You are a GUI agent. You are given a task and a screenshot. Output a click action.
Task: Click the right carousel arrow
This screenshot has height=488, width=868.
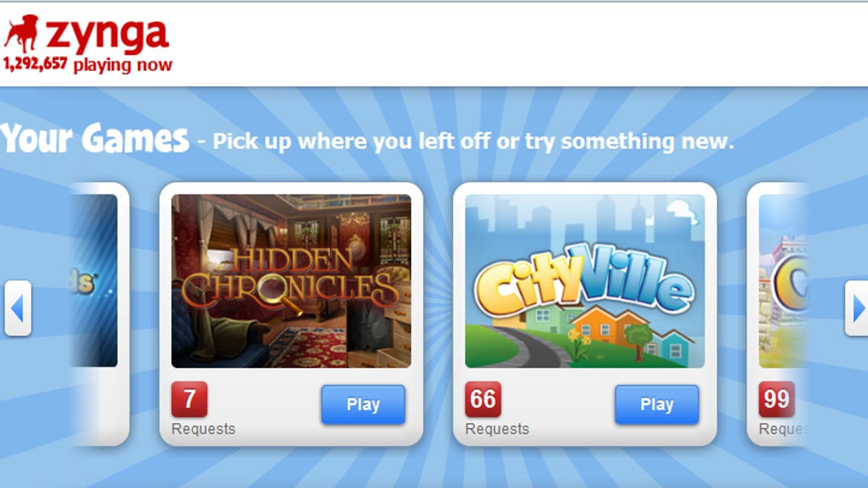858,308
